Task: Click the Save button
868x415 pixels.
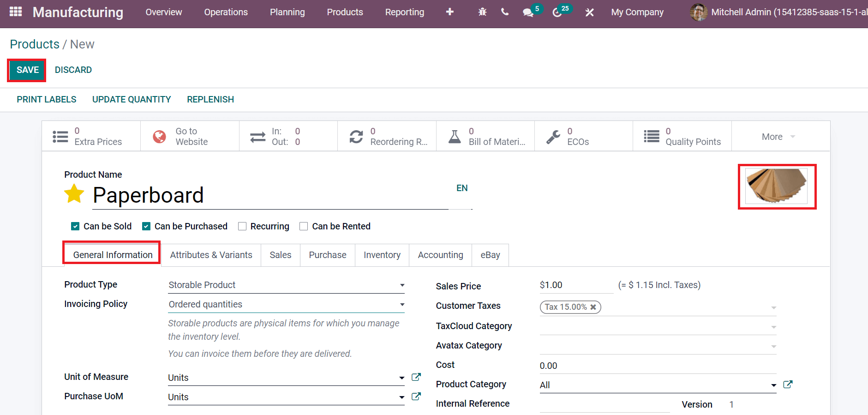Action: point(27,70)
